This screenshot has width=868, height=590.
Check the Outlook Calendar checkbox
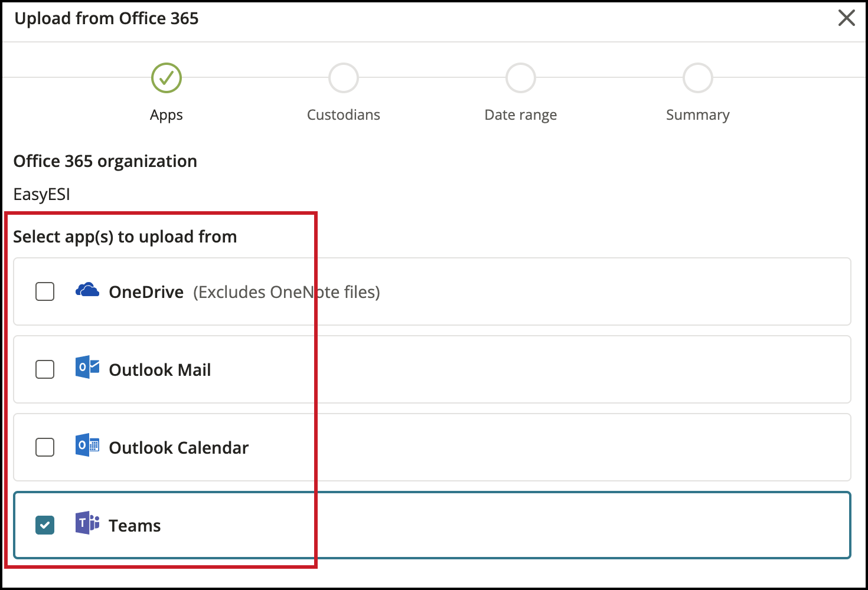(x=45, y=447)
